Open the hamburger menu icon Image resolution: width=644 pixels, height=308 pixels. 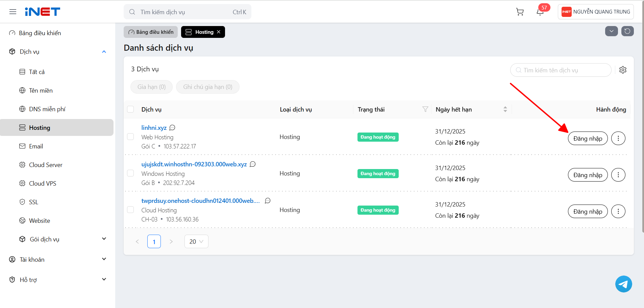(13, 12)
